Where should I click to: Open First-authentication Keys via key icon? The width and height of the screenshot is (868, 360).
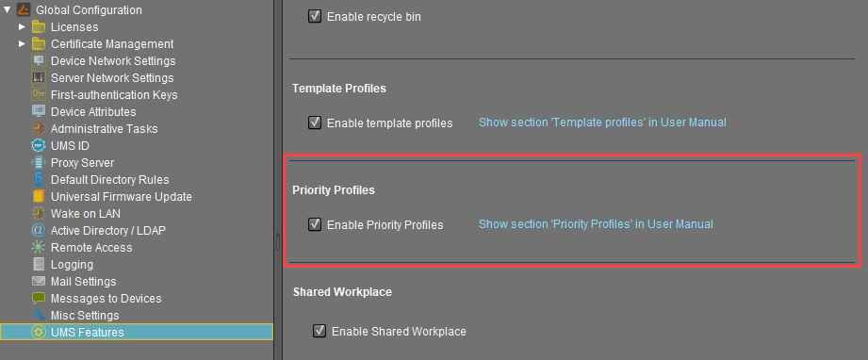pyautogui.click(x=39, y=94)
